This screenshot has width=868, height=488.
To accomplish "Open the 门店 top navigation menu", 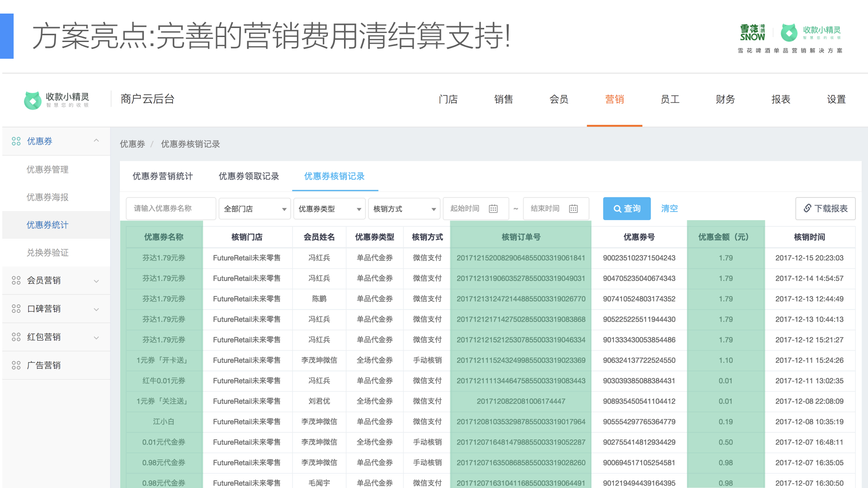I will 448,99.
